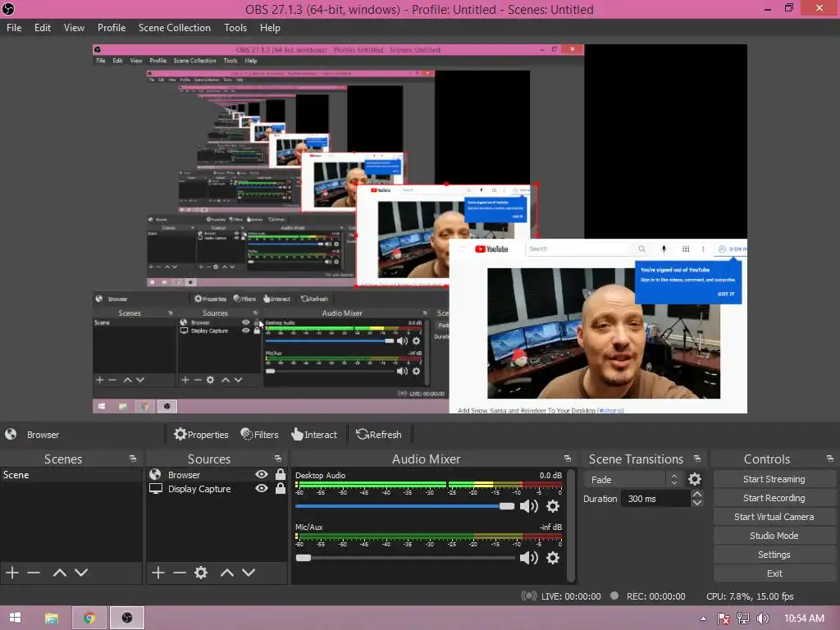Remove selected source with minus icon
The width and height of the screenshot is (840, 630).
(x=180, y=573)
